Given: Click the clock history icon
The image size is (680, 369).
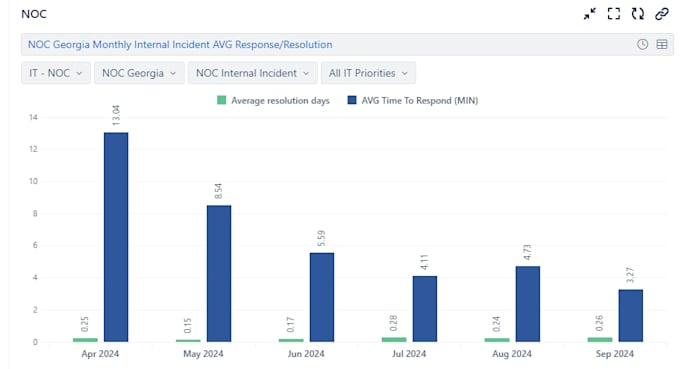Looking at the screenshot, I should click(642, 44).
